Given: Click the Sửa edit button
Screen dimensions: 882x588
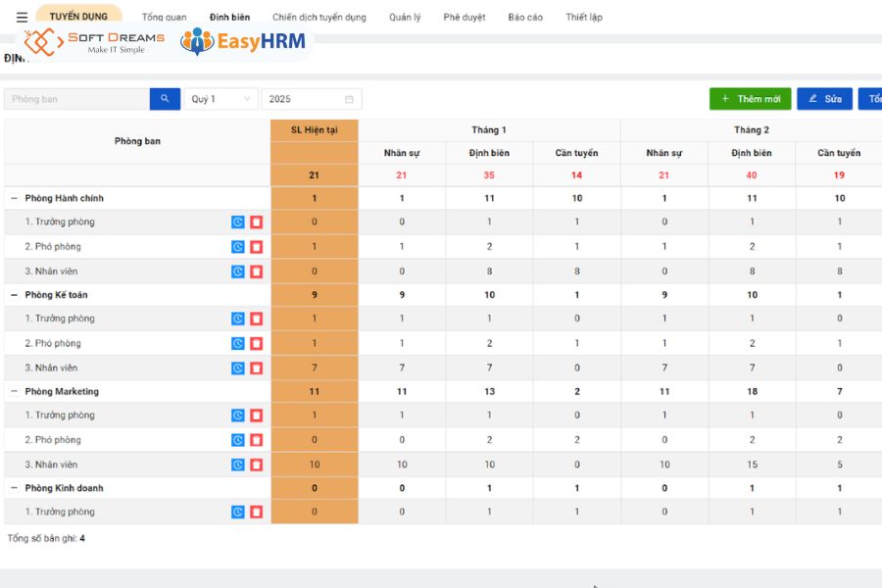Looking at the screenshot, I should point(824,99).
